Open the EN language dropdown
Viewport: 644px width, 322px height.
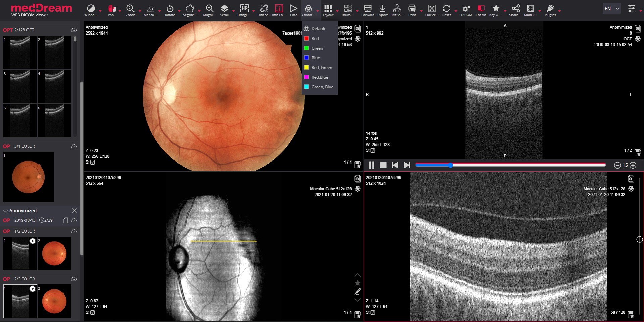pyautogui.click(x=611, y=9)
